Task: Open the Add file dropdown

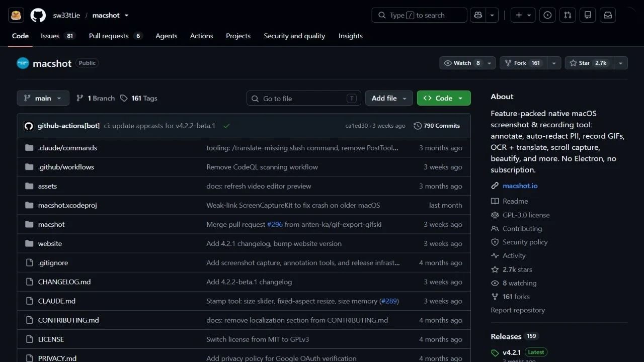Action: (x=389, y=98)
